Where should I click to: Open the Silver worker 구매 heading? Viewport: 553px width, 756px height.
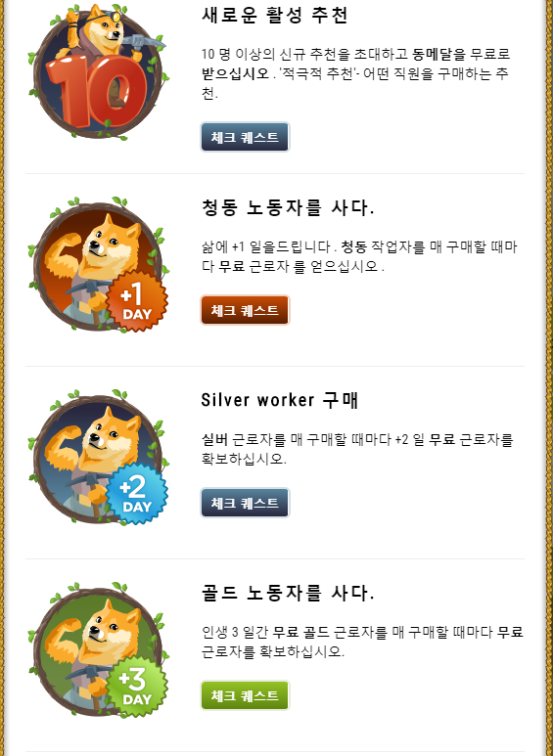pyautogui.click(x=280, y=400)
